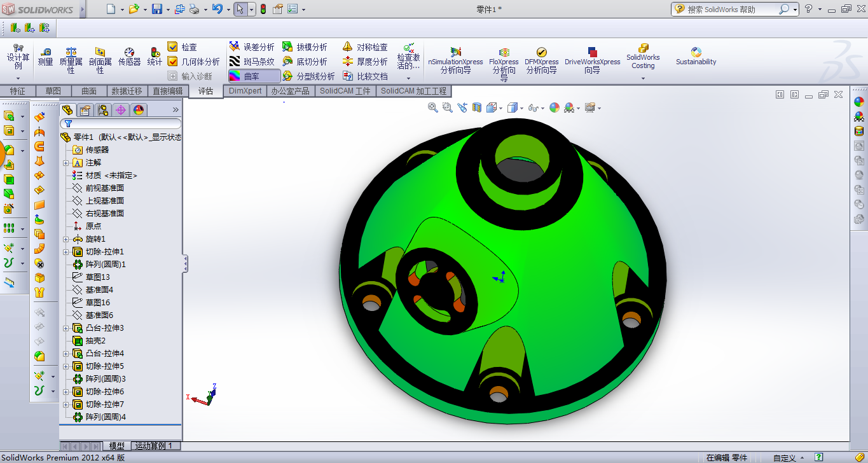
Task: Click the feature tree filter field
Action: (x=121, y=123)
